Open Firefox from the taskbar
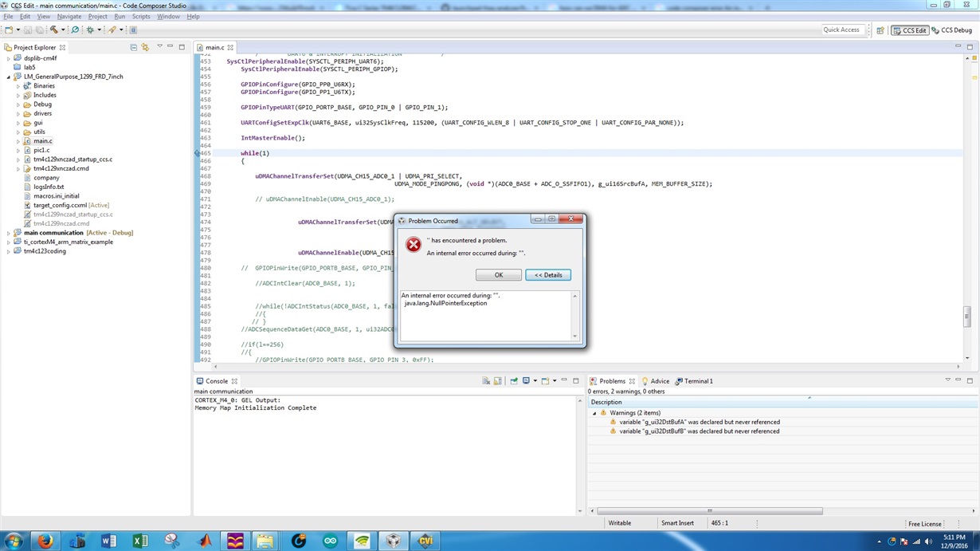 [x=45, y=541]
